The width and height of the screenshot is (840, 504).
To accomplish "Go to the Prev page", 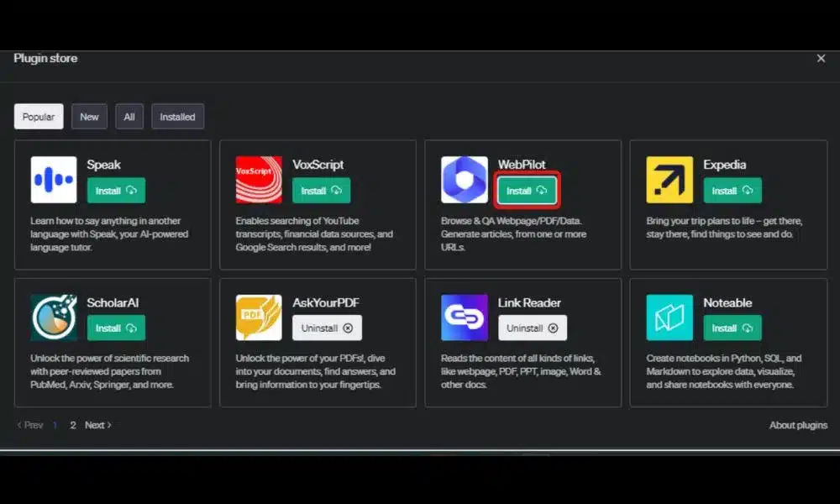I will coord(30,425).
